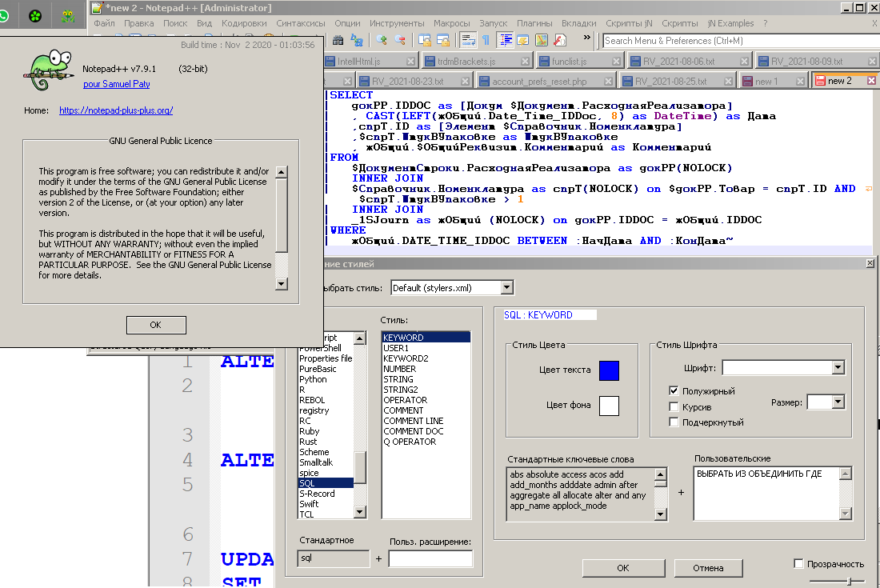This screenshot has height=588, width=880.
Task: Open the Файл menu
Action: click(104, 23)
